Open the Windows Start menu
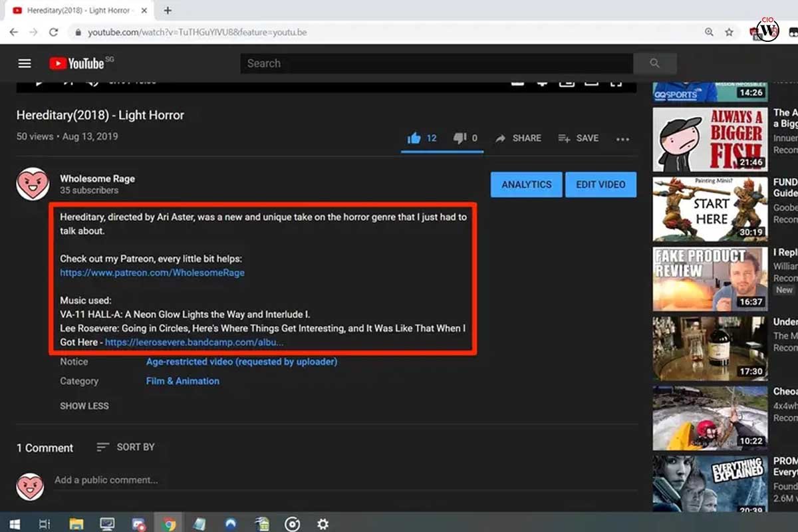 13,524
